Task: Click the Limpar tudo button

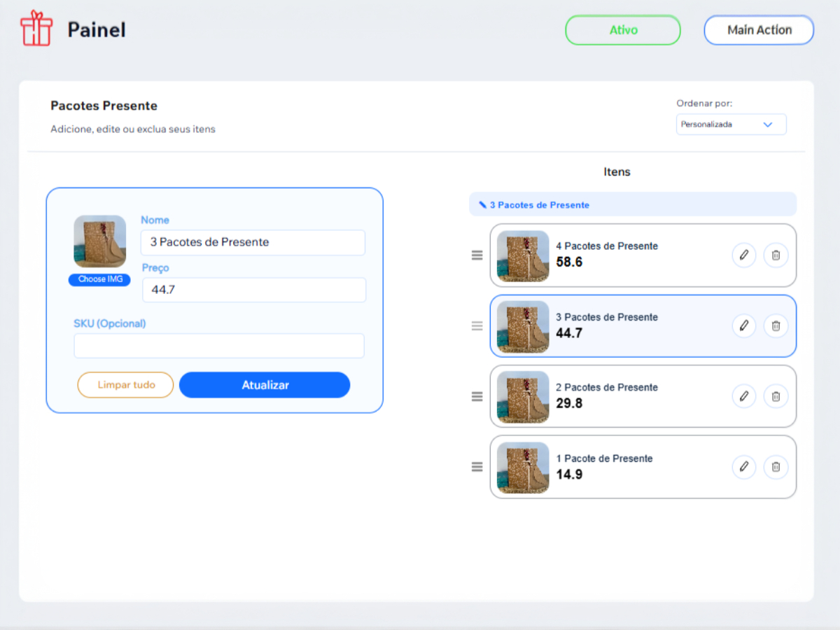Action: click(x=125, y=385)
